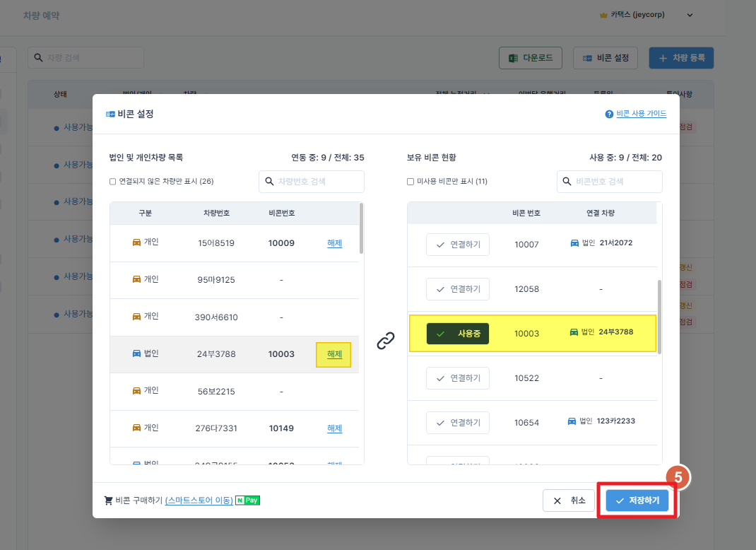Toggle 미사용 비콘만 표시 checkbox
This screenshot has width=756, height=550.
411,182
